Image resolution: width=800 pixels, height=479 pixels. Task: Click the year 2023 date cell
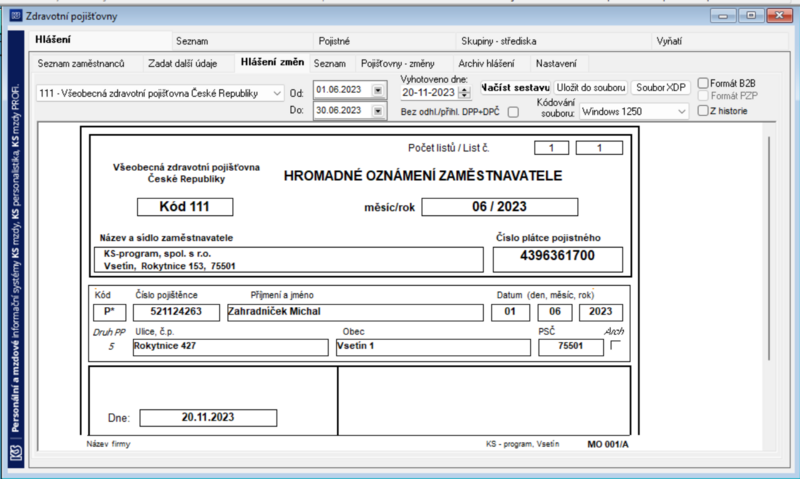pos(601,312)
